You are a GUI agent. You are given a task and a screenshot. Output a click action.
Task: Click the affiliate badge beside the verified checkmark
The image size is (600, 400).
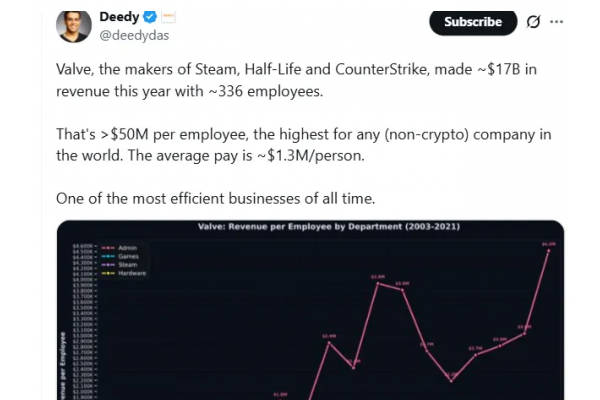click(168, 17)
